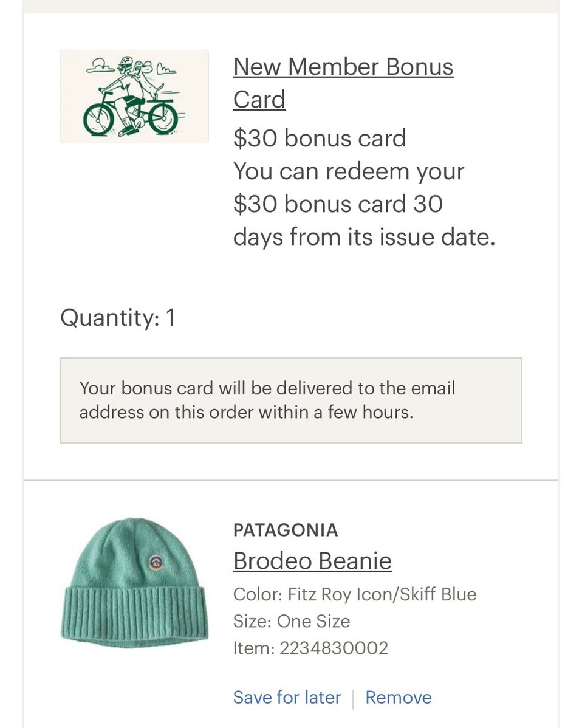Click the Fitz Roy logo patch on beanie
This screenshot has height=728, width=582.
point(156,562)
